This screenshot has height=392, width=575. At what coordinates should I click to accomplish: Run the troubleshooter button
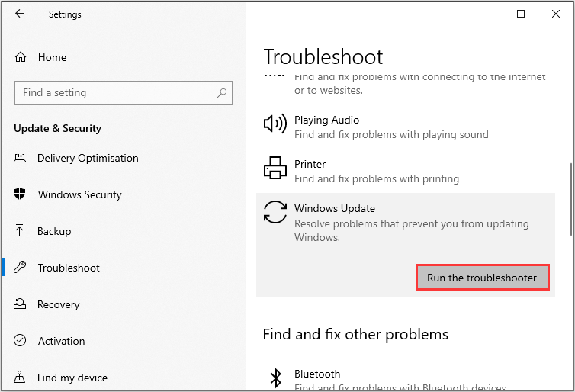(x=482, y=278)
